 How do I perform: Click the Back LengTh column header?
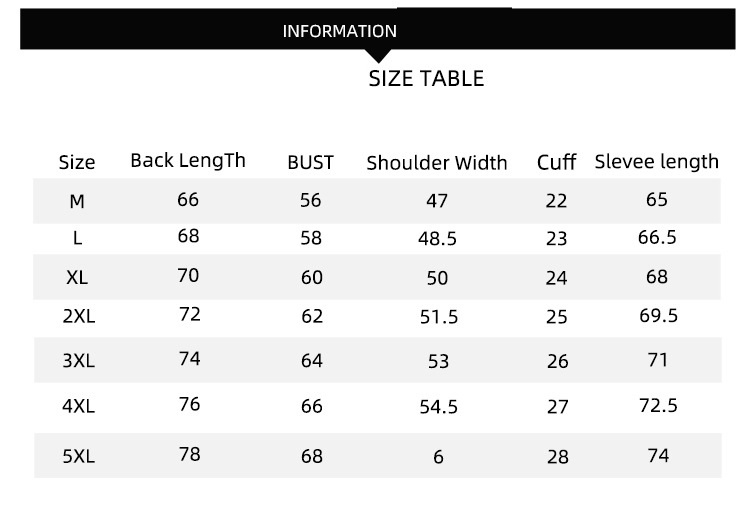click(188, 160)
